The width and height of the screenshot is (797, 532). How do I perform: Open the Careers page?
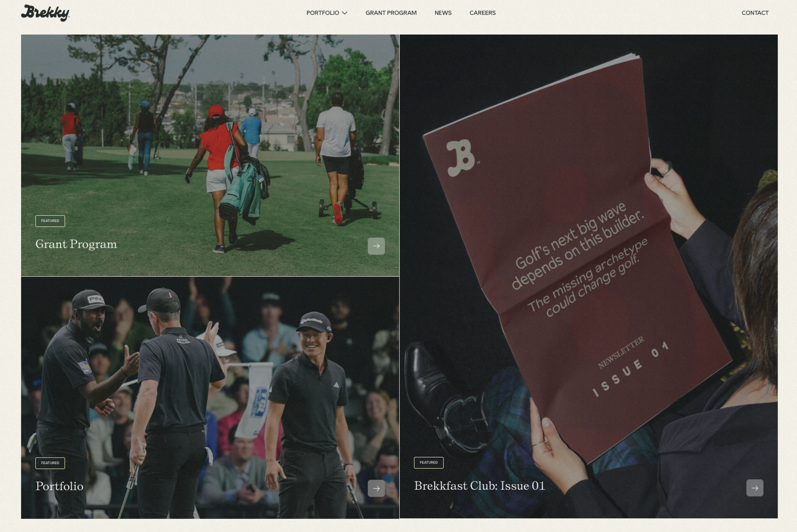point(482,13)
